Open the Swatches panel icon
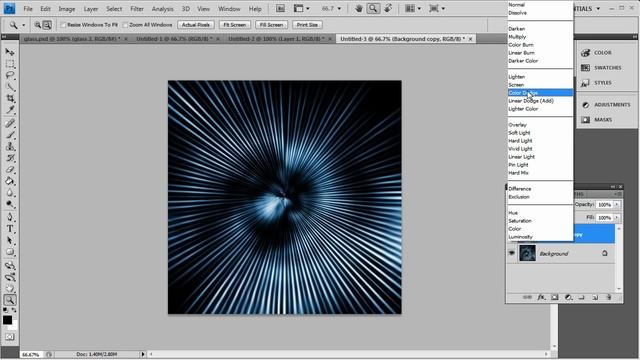Screen dimensions: 640x360 586,68
